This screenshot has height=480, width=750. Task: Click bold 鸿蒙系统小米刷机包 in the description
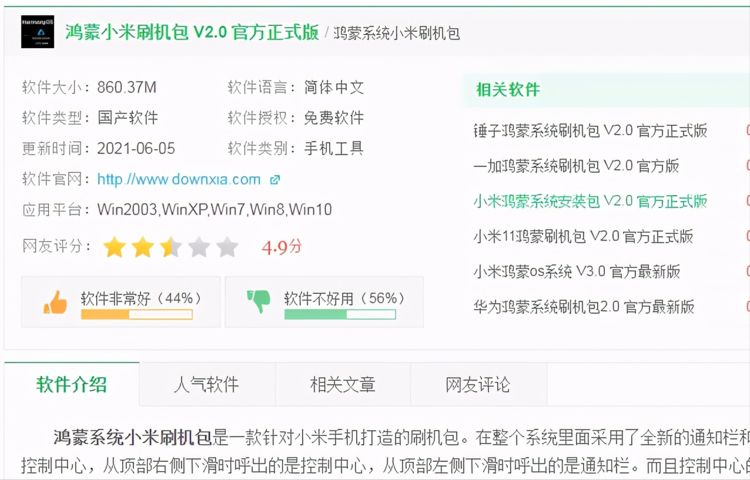132,437
